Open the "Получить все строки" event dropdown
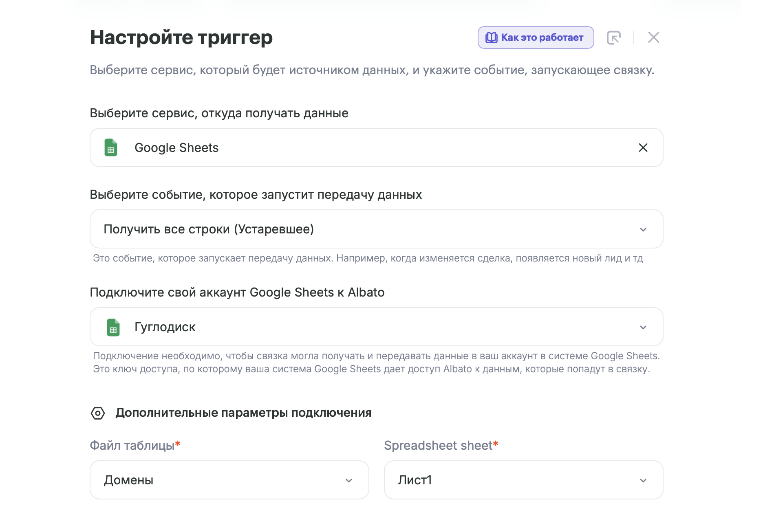 (367, 229)
